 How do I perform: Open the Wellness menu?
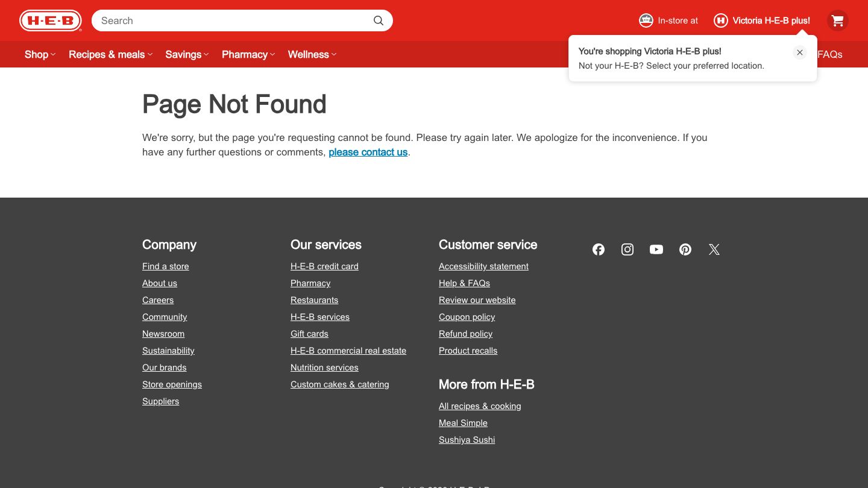tap(312, 54)
